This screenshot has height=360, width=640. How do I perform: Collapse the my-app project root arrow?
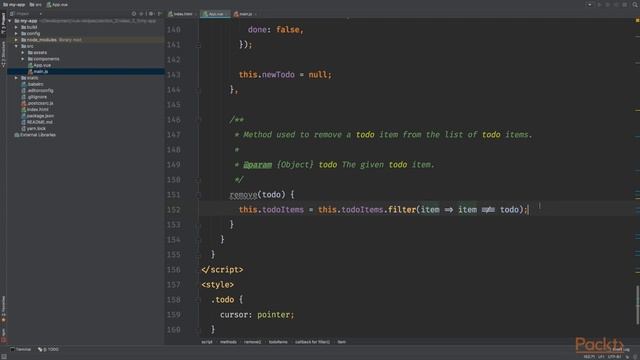tap(10, 21)
